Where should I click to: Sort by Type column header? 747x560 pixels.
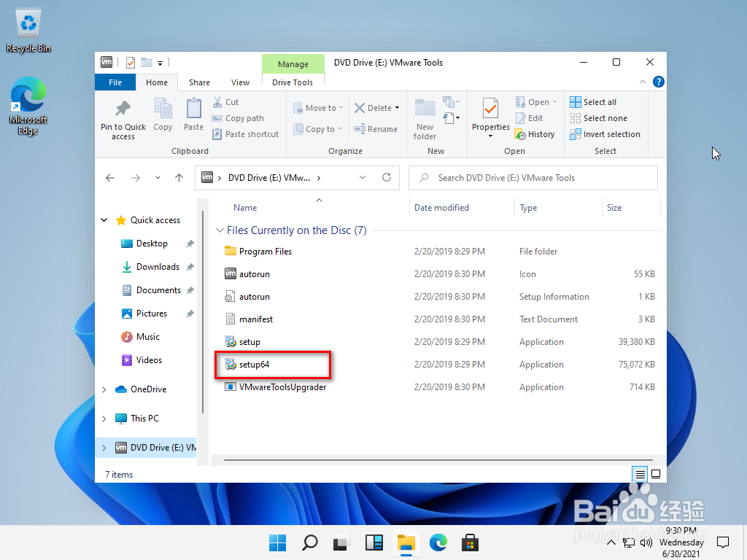click(528, 208)
